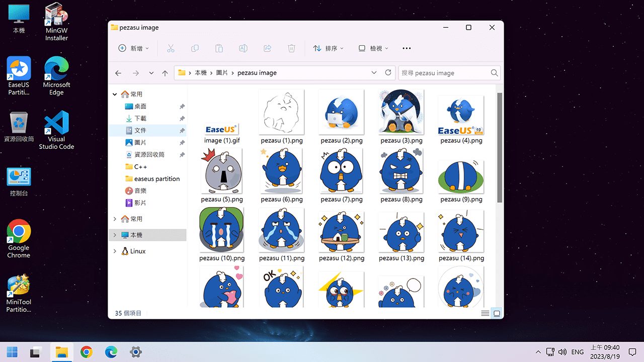Expand the Linux node in the sidebar
The image size is (644, 362).
click(115, 251)
